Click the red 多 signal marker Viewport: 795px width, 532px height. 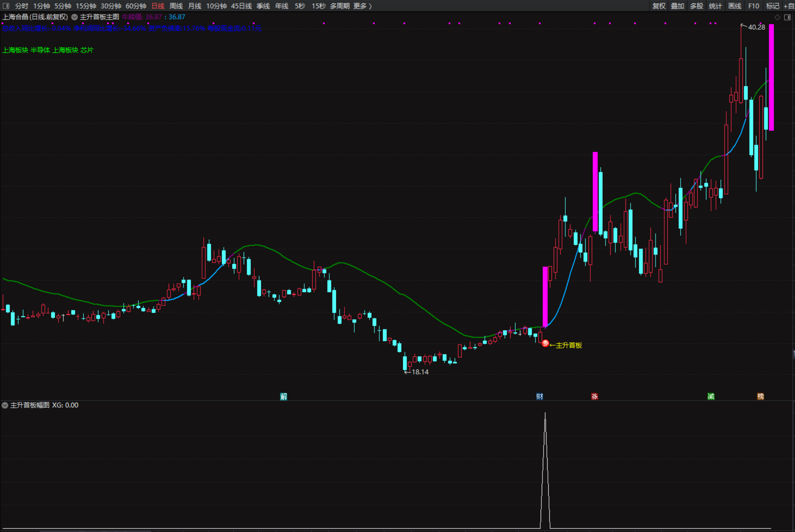pyautogui.click(x=545, y=343)
